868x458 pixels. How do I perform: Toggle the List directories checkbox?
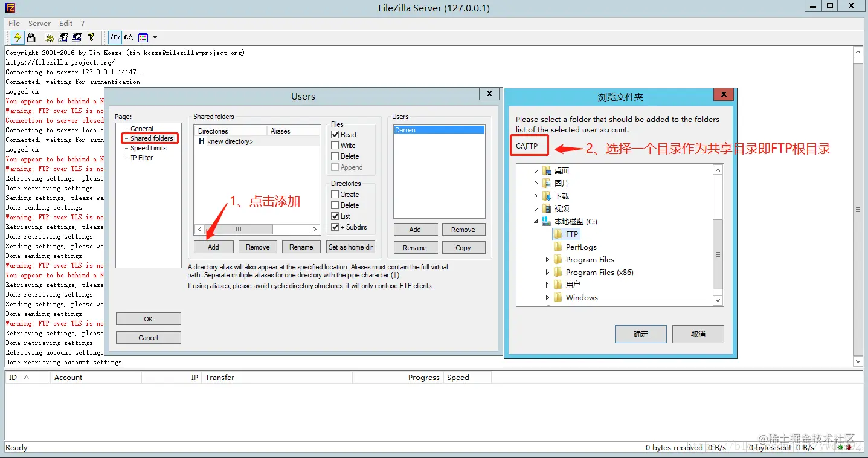coord(335,216)
